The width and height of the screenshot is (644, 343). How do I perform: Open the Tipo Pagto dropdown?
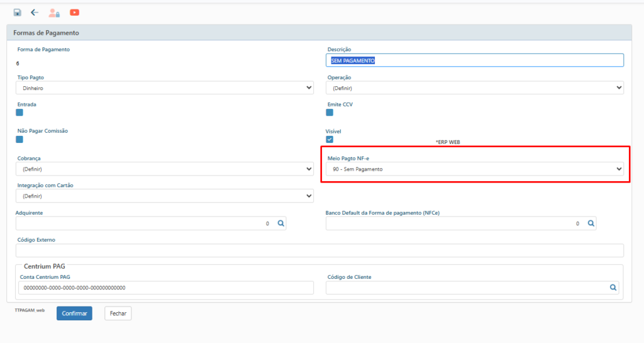pyautogui.click(x=165, y=88)
